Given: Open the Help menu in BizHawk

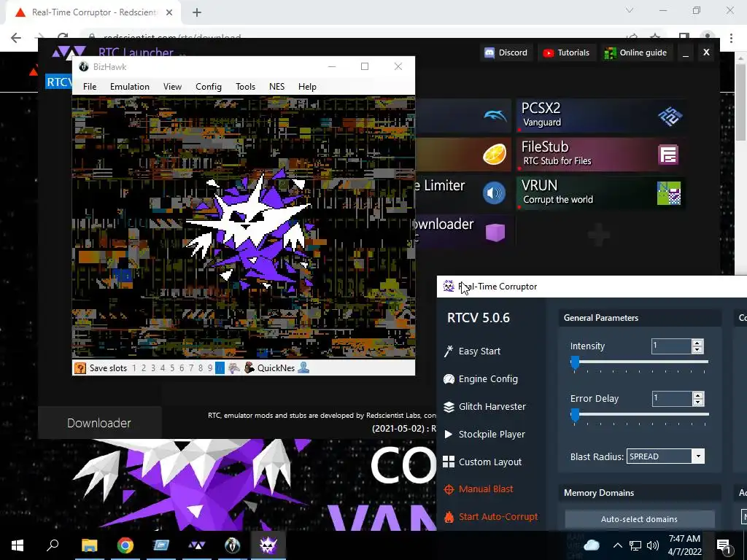Looking at the screenshot, I should (307, 87).
